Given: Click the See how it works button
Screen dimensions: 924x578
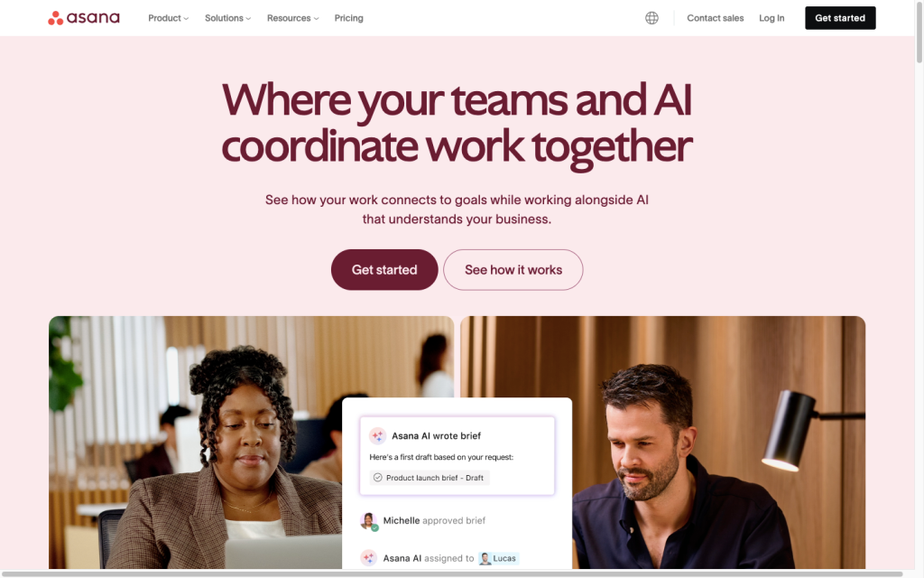Looking at the screenshot, I should coord(513,269).
